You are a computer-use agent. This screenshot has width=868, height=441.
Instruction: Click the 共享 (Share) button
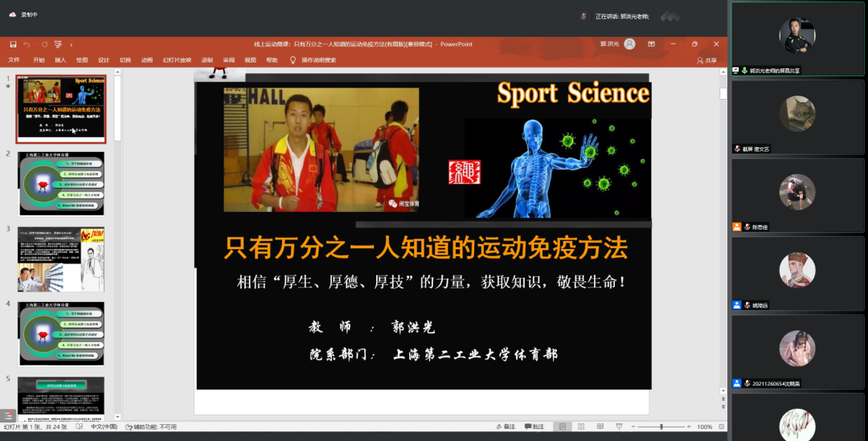pyautogui.click(x=709, y=60)
